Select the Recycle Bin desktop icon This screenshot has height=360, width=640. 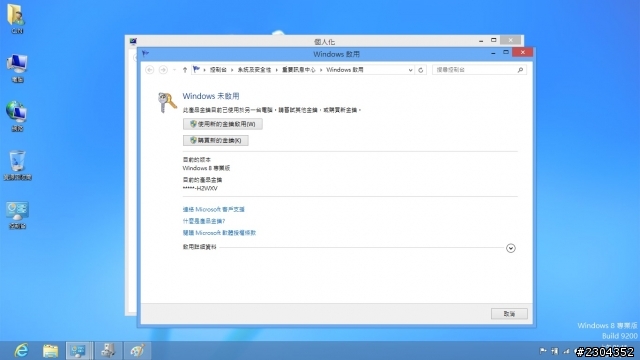(x=17, y=165)
